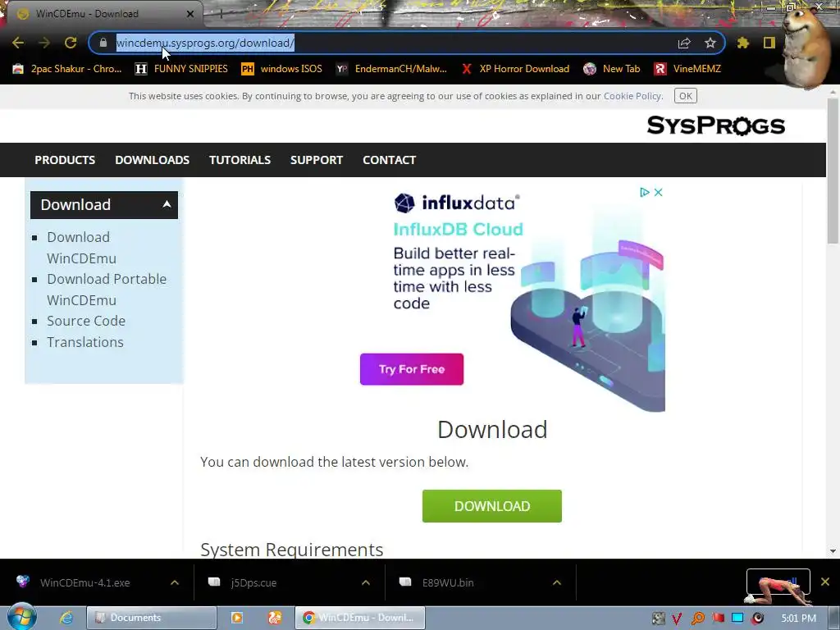The height and width of the screenshot is (630, 840).
Task: Open the Translations sidebar link
Action: [85, 342]
